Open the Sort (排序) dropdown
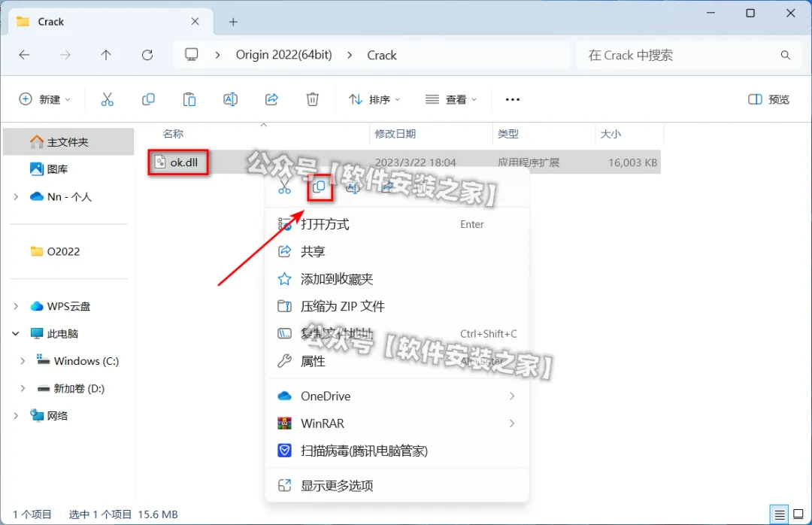812x525 pixels. [374, 99]
